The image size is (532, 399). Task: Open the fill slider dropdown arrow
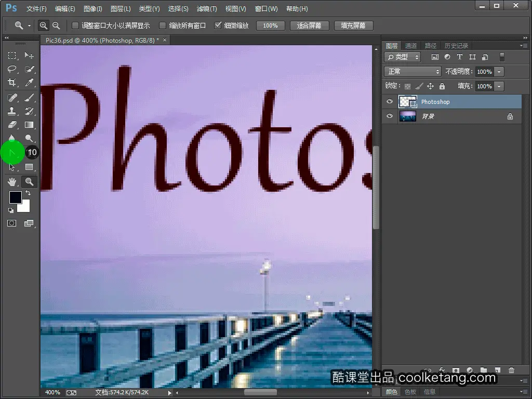click(x=499, y=86)
